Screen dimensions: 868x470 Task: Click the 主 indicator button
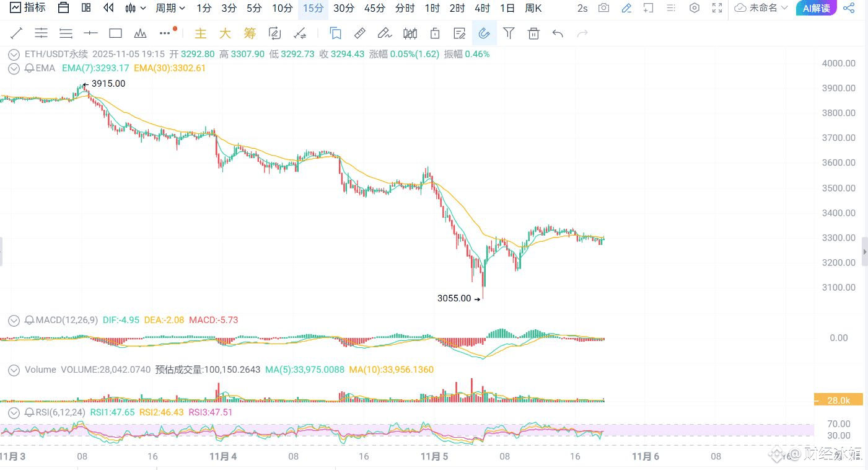tap(201, 33)
